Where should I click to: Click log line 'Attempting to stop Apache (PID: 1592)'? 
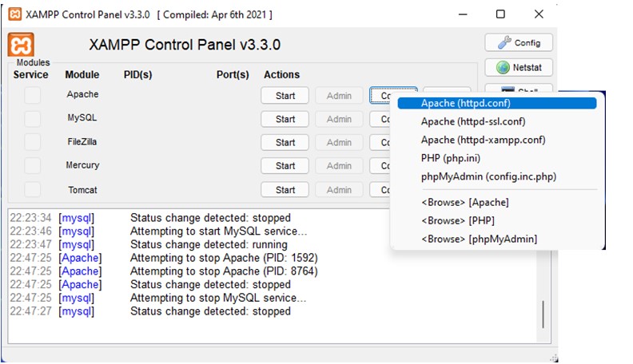pos(224,258)
